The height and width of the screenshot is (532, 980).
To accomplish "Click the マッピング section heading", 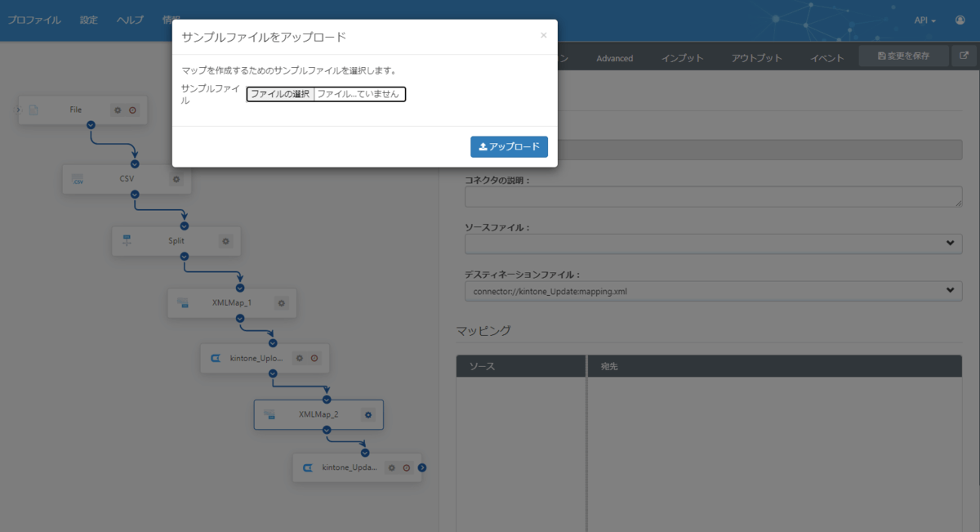I will tap(483, 330).
